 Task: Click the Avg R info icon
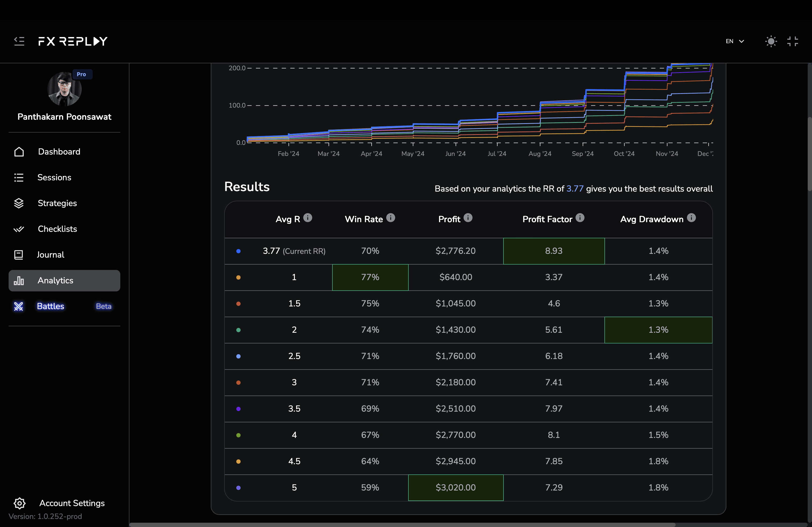(x=308, y=217)
